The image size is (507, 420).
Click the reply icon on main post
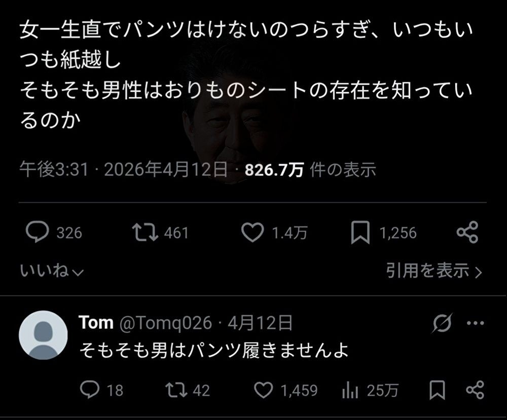(x=37, y=233)
